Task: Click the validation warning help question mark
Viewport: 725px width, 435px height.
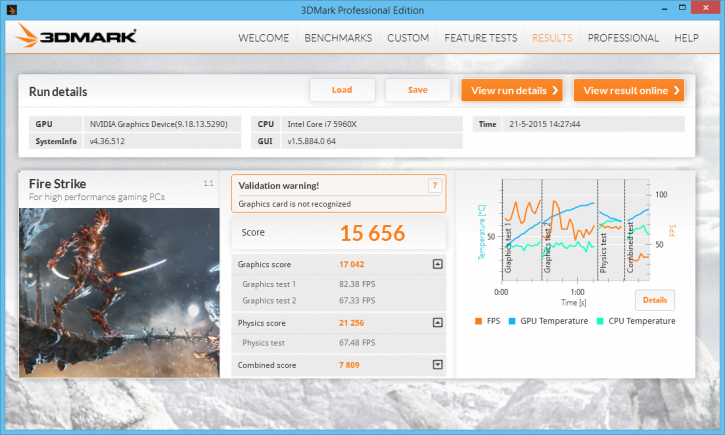Action: point(435,185)
